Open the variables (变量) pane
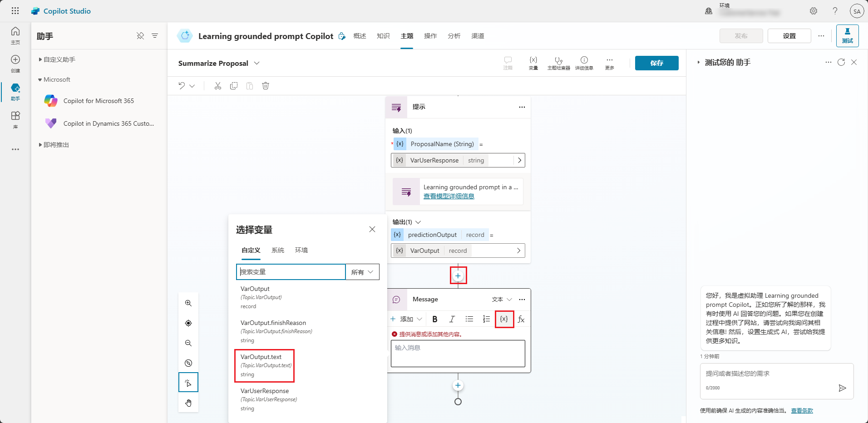 [x=533, y=63]
